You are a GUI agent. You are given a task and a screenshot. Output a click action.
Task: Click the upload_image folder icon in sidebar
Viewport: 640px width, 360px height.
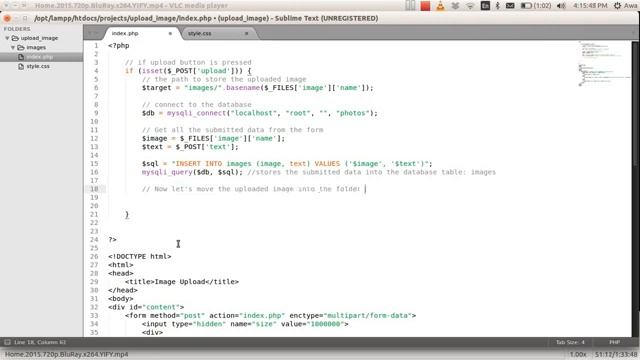15,38
